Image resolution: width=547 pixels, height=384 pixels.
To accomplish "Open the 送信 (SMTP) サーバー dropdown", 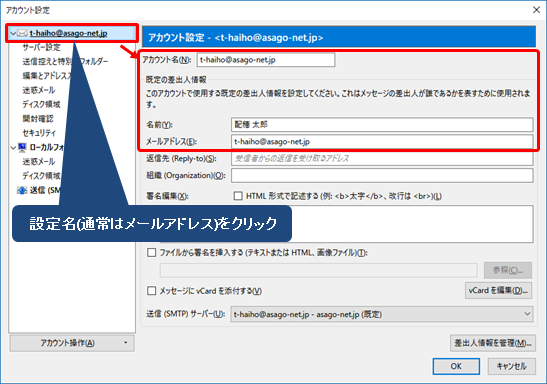I will click(x=382, y=314).
